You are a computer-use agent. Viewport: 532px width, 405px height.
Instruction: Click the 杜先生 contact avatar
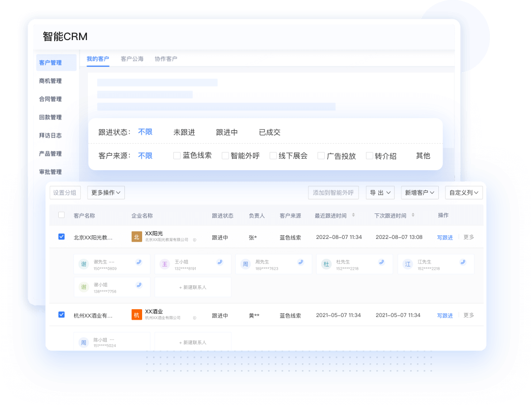(326, 264)
